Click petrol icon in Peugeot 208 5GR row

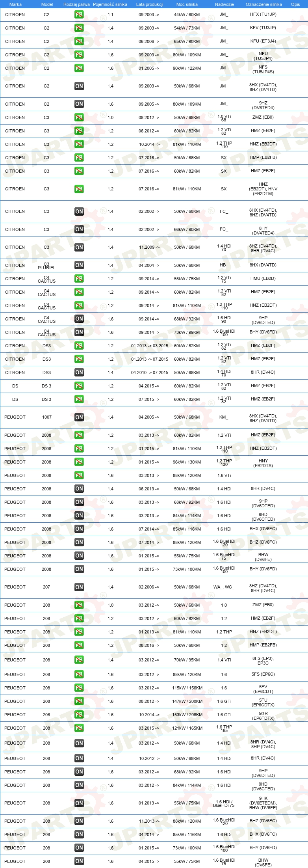pos(79,715)
